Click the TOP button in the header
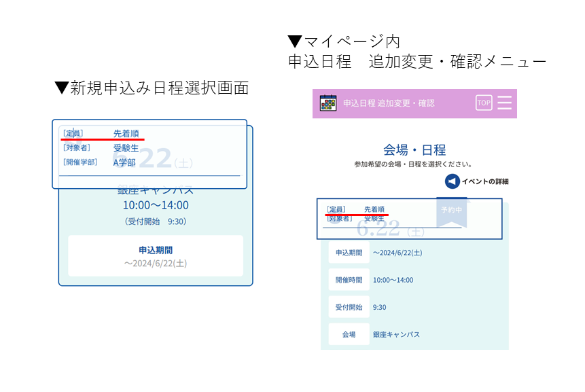 point(484,103)
